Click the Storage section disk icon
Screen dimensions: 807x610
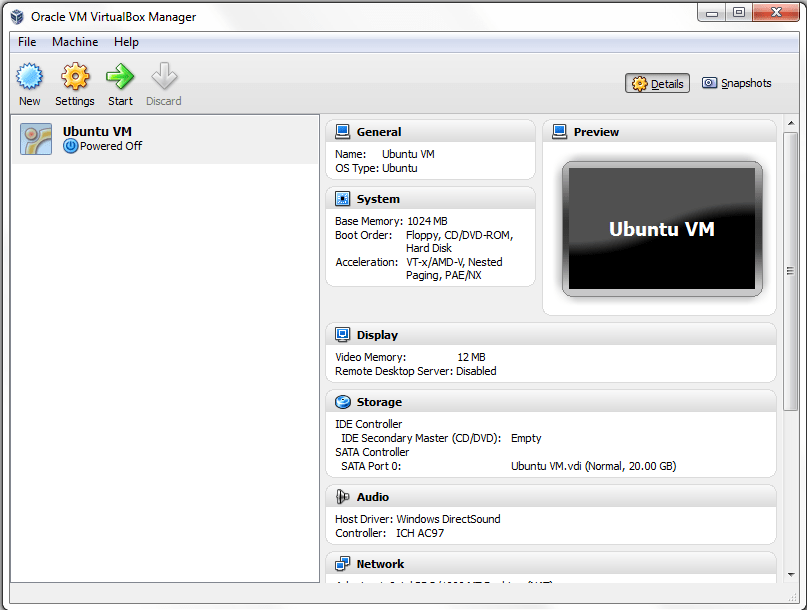pyautogui.click(x=342, y=402)
